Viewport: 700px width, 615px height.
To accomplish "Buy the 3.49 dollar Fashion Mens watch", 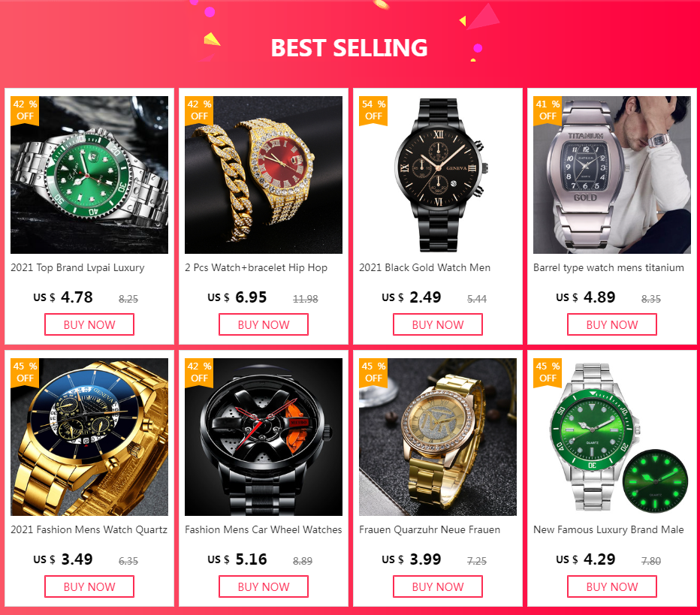I will coord(89,586).
